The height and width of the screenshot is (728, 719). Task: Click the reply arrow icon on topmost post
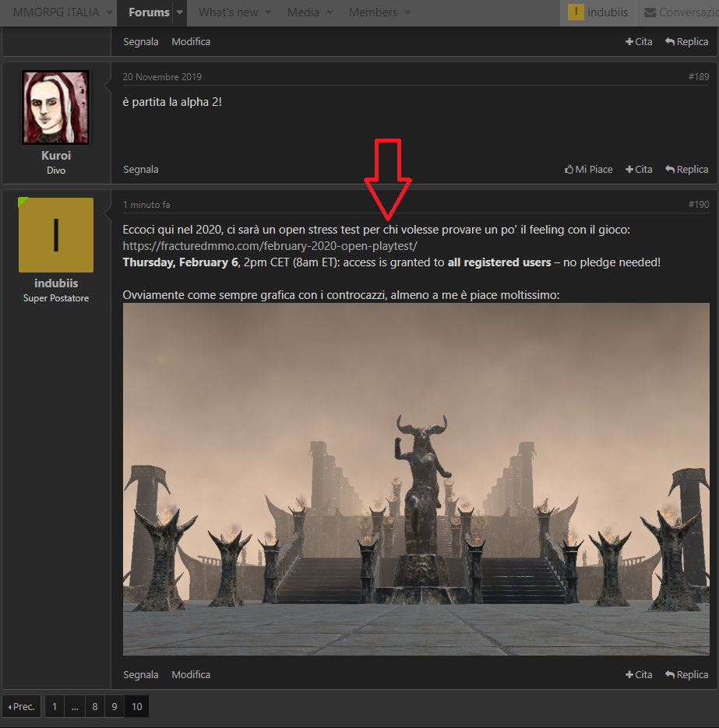(x=670, y=42)
